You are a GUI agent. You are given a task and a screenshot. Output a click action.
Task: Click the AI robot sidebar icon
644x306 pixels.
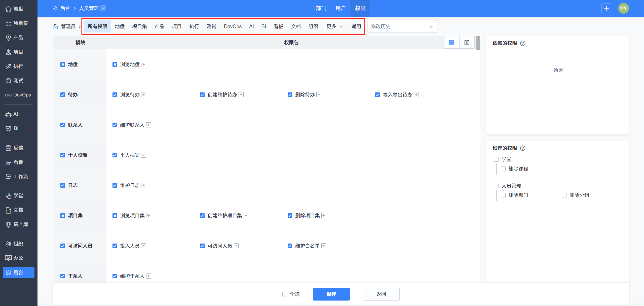[8, 114]
